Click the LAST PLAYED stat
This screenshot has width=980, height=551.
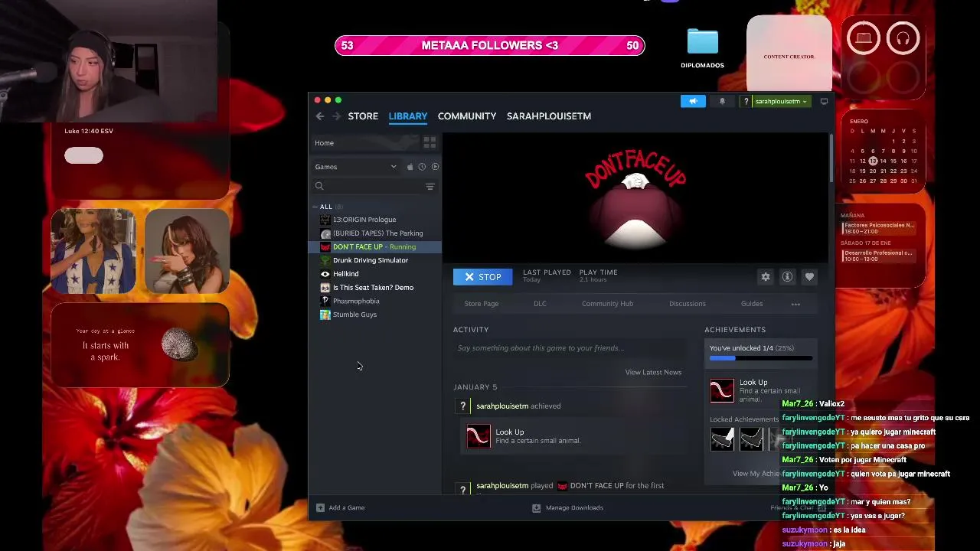(x=547, y=275)
